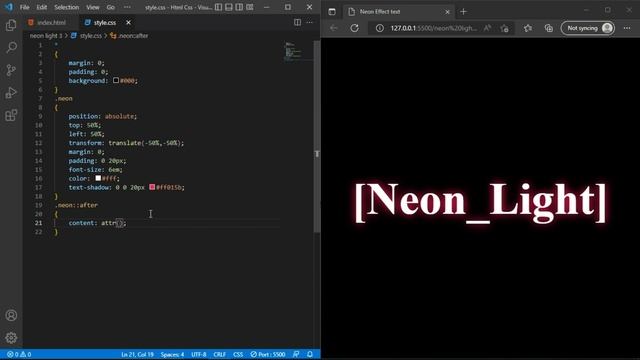Open a new tab in Edge
Image resolution: width=640 pixels, height=360 pixels.
[463, 12]
